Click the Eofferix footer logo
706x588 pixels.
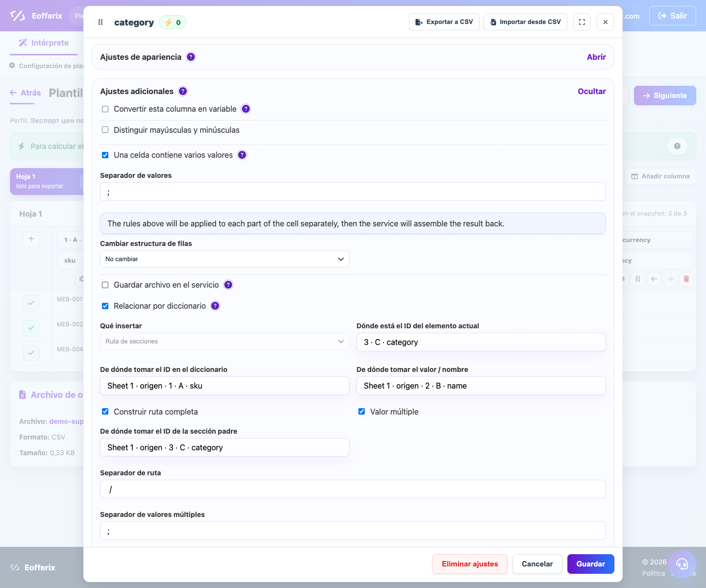click(33, 567)
